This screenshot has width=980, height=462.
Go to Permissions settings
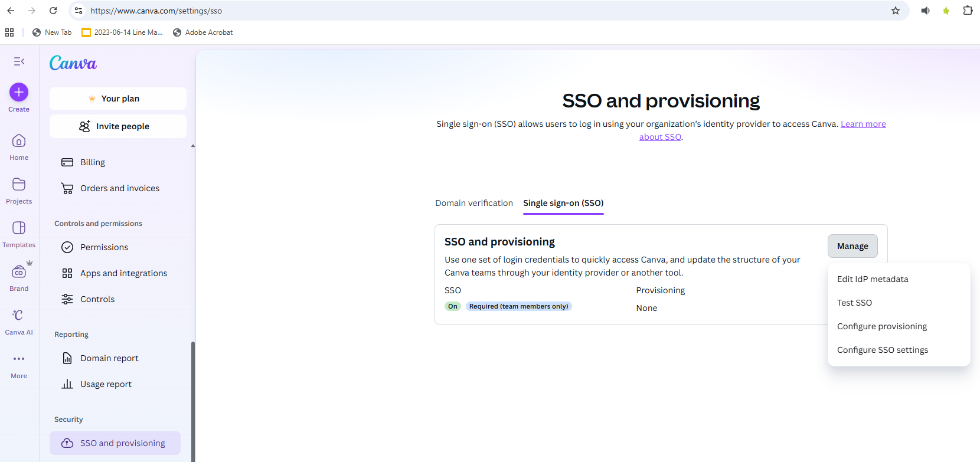click(115, 247)
